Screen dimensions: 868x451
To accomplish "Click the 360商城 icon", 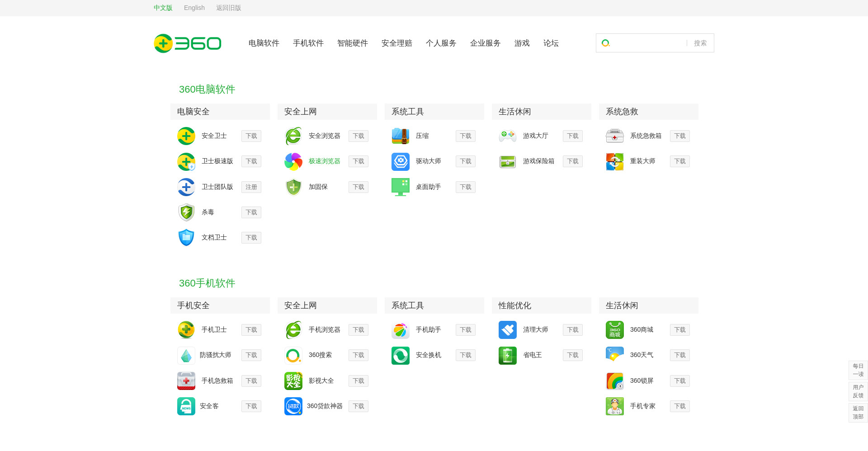I will 615,330.
